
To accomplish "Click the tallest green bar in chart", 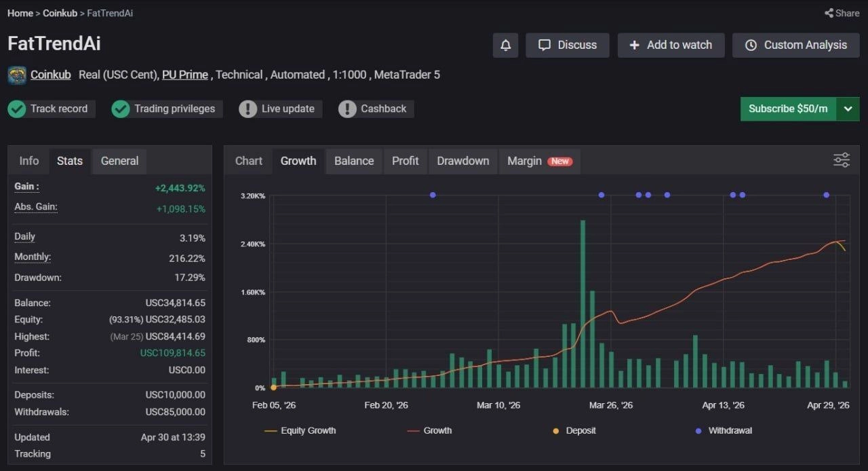I will 583,304.
